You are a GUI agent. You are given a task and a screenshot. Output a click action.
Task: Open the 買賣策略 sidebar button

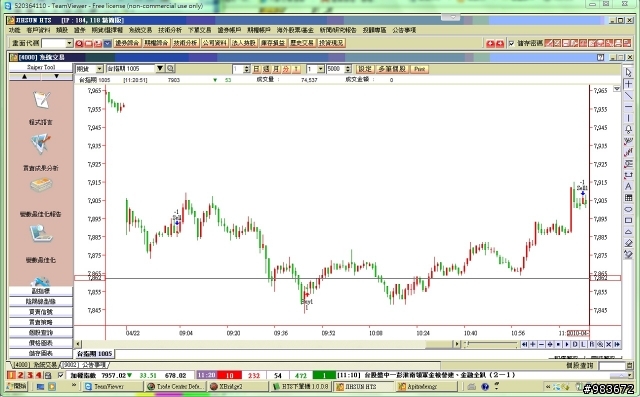tap(40, 322)
